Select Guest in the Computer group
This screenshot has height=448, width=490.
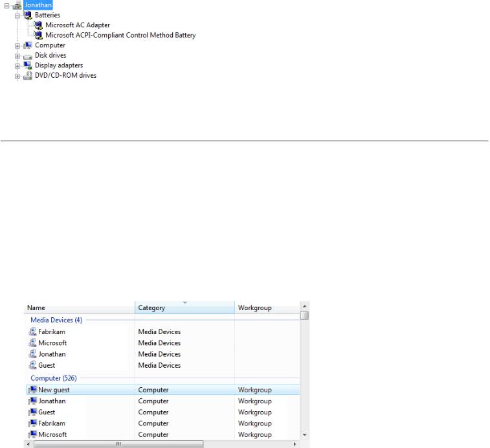point(47,412)
